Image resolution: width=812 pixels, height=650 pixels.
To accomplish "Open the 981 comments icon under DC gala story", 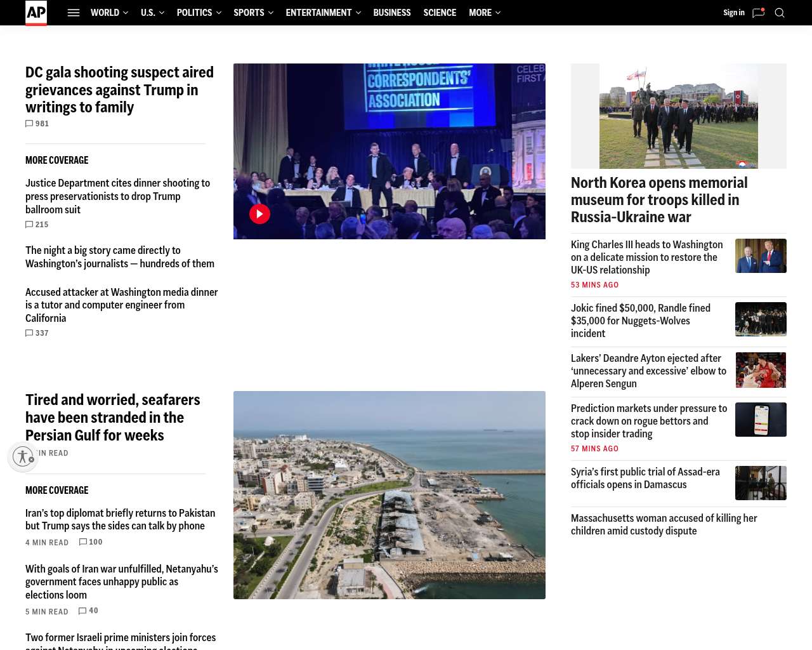I will (x=30, y=124).
